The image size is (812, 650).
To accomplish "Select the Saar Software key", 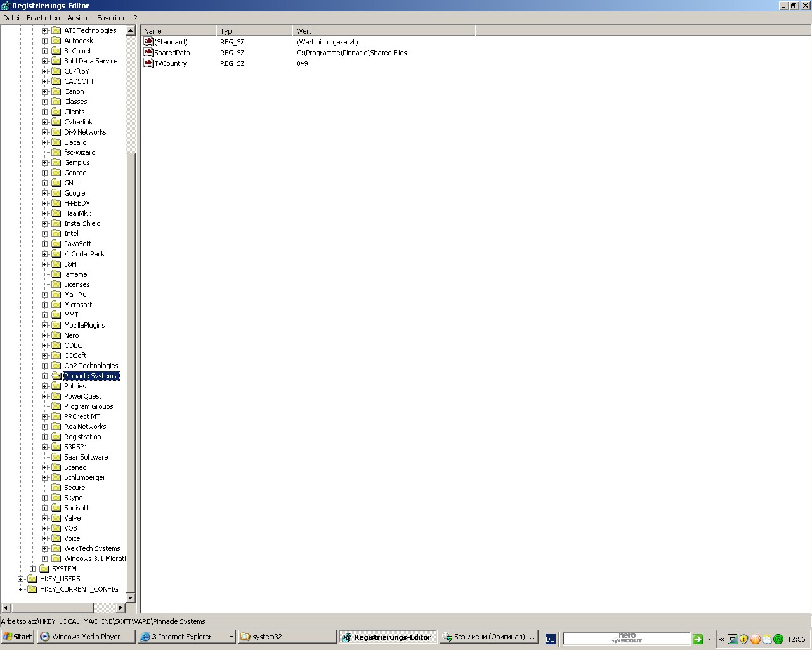I will coord(86,457).
